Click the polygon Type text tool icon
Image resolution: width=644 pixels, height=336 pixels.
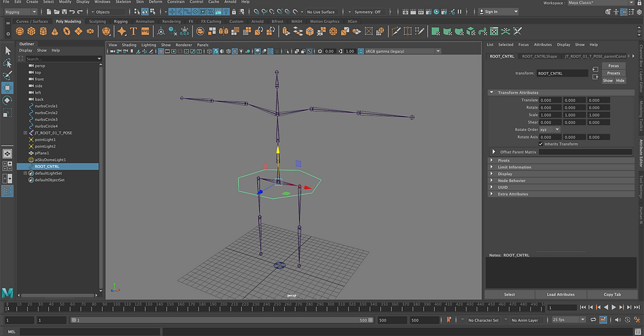134,31
